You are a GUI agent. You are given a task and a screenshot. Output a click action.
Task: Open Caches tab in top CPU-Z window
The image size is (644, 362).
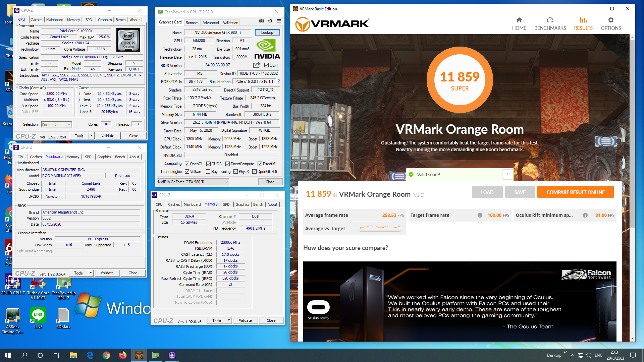tap(36, 20)
